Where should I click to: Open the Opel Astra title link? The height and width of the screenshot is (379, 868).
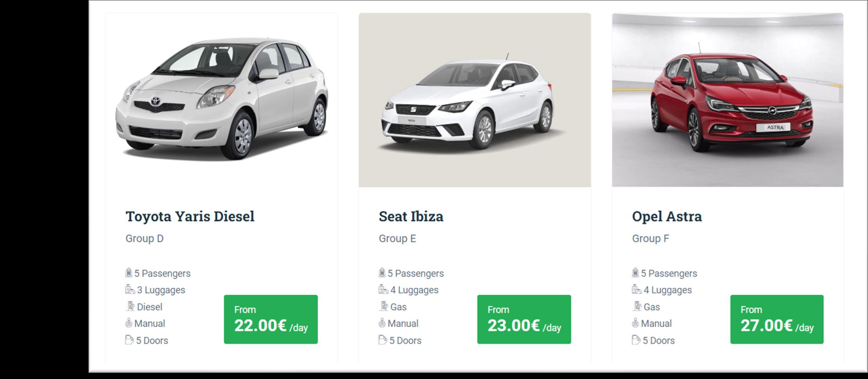point(667,216)
